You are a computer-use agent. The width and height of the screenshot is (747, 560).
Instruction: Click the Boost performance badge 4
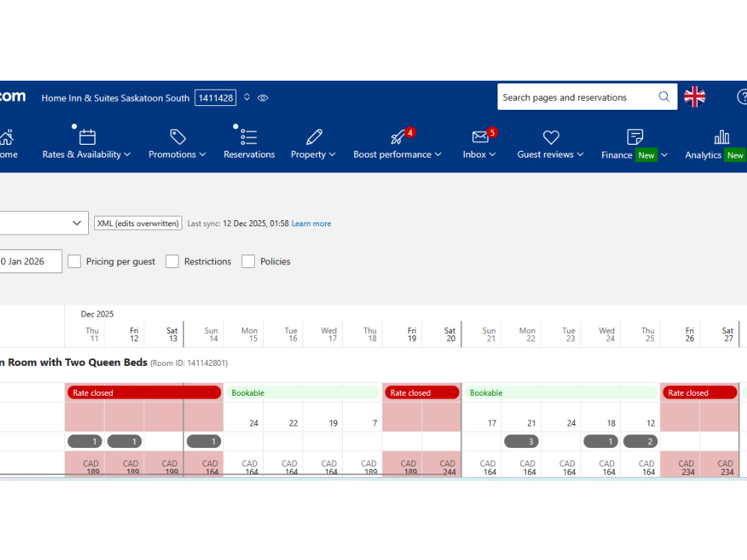[x=410, y=132]
